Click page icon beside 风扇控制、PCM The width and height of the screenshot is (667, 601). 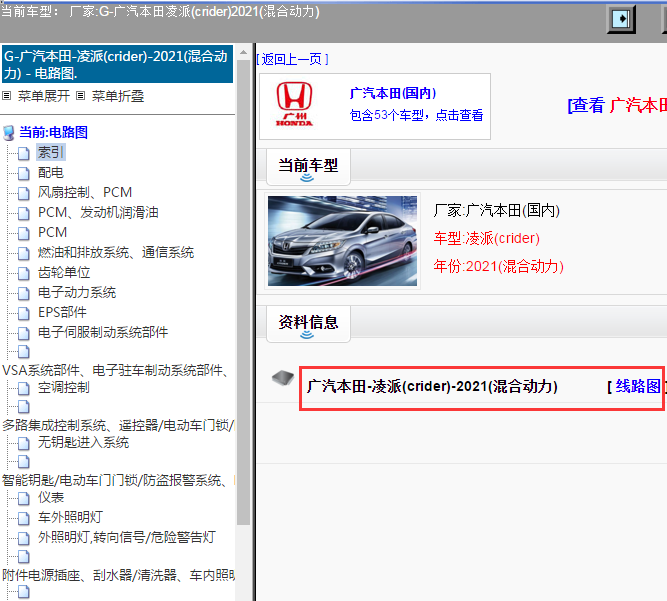click(x=24, y=193)
